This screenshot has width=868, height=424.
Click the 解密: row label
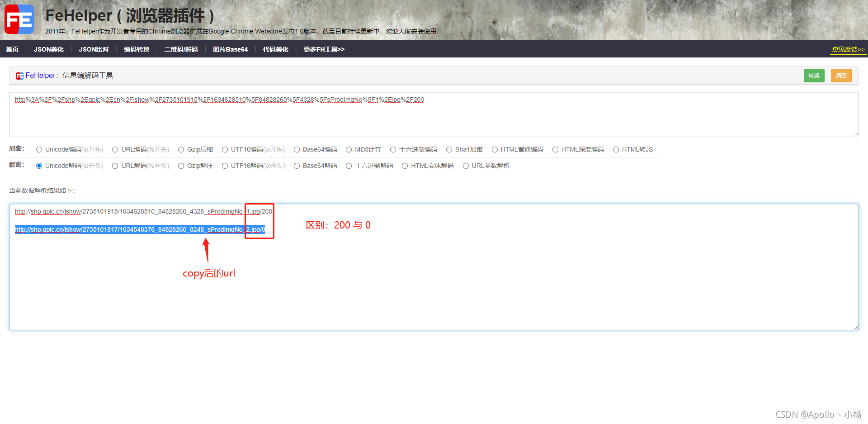pos(17,165)
